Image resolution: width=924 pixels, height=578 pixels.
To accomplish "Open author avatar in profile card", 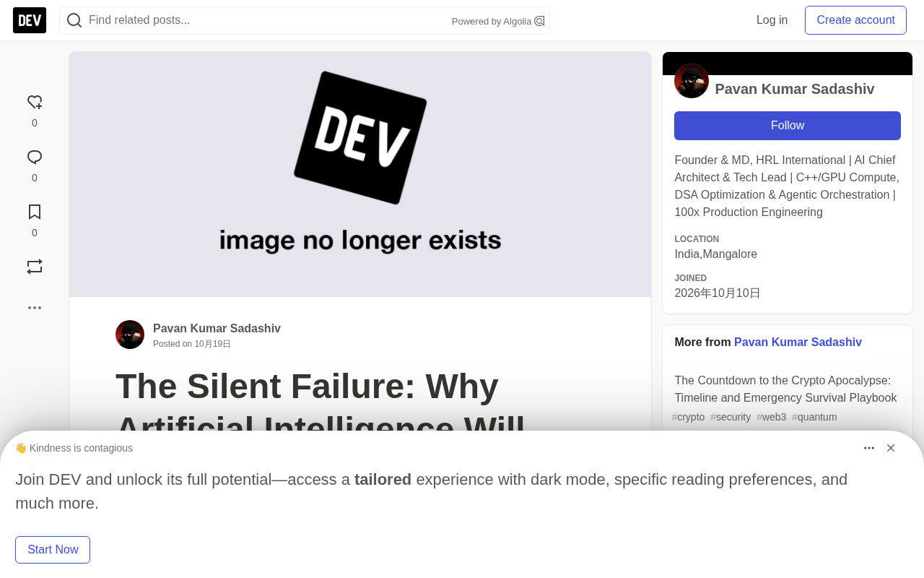I will click(692, 81).
